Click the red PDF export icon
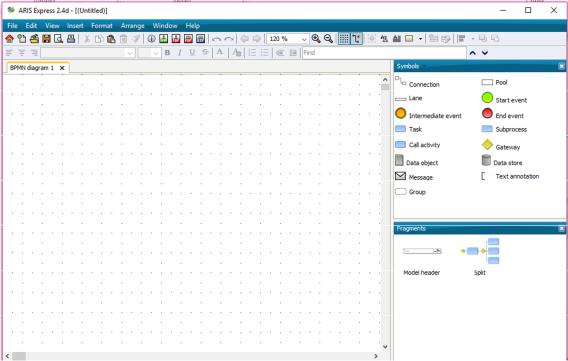The image size is (568, 361). (x=176, y=39)
